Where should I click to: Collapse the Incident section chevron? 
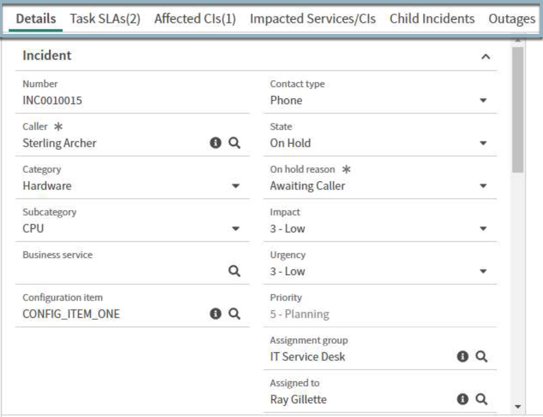click(486, 56)
